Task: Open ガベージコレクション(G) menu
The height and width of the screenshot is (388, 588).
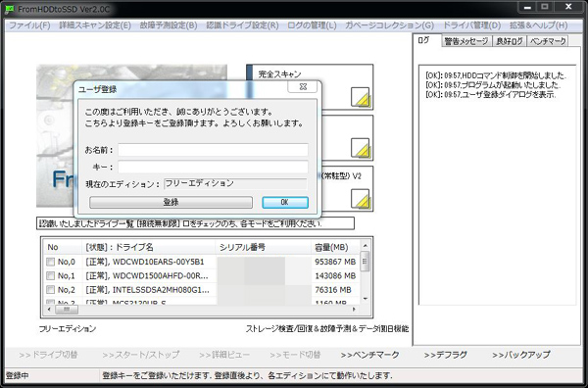Action: coord(389,25)
